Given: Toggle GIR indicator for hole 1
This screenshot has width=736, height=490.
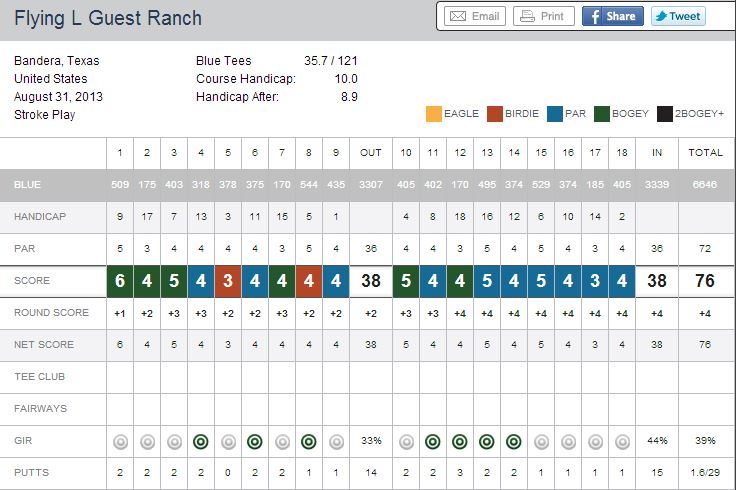Looking at the screenshot, I should coord(120,441).
